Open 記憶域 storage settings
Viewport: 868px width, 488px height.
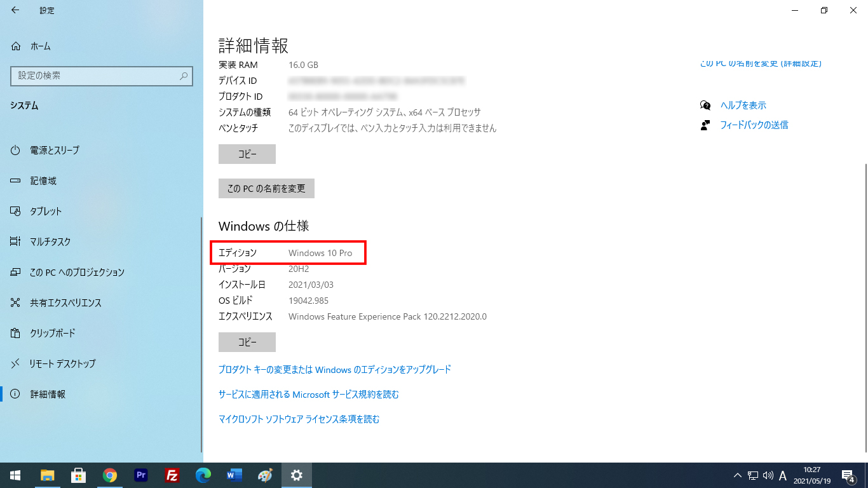pyautogui.click(x=43, y=181)
